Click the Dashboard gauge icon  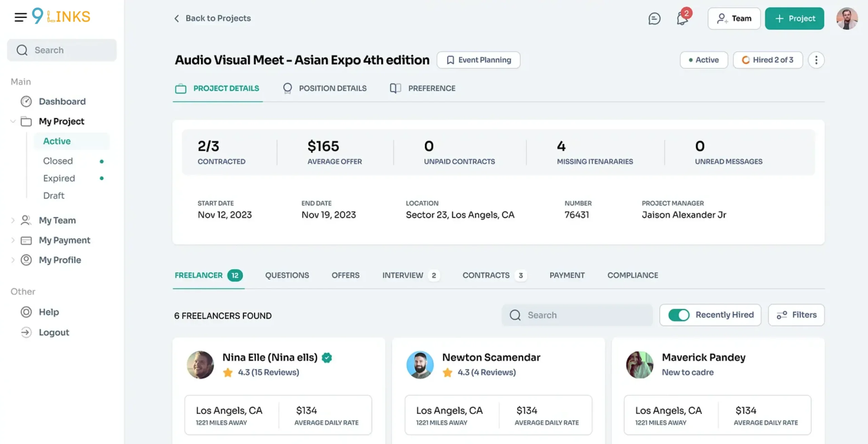coord(26,101)
